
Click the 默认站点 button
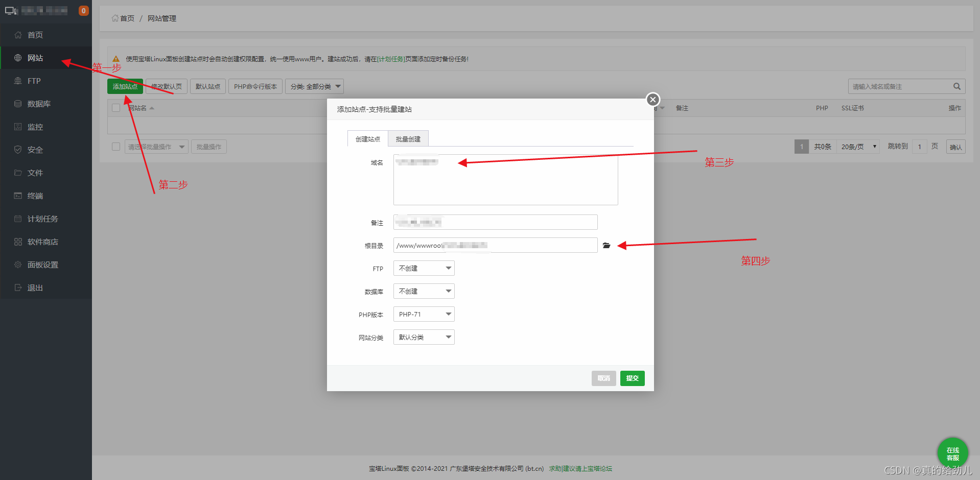pos(208,86)
